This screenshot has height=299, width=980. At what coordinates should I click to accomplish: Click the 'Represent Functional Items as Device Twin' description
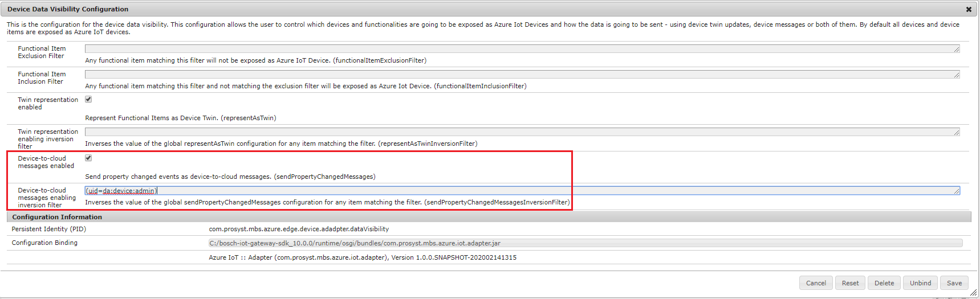pos(181,118)
